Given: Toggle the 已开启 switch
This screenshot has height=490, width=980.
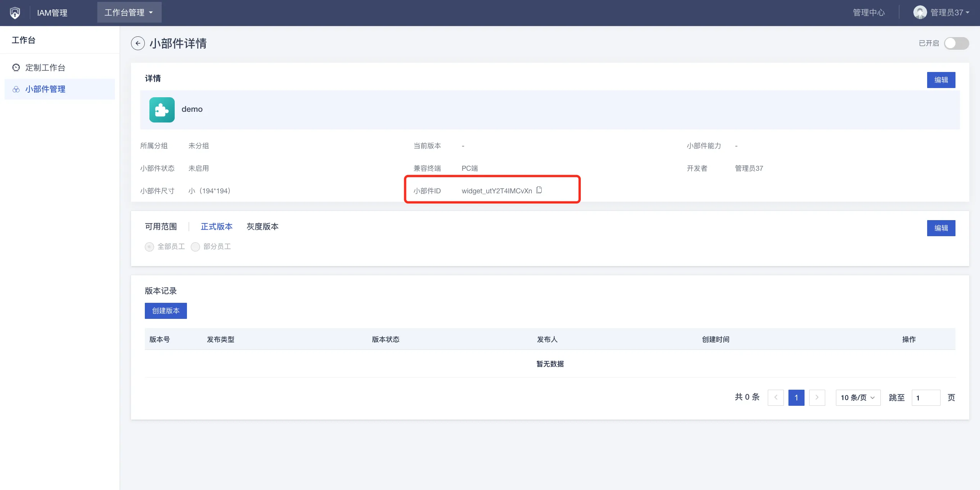Looking at the screenshot, I should pos(956,43).
